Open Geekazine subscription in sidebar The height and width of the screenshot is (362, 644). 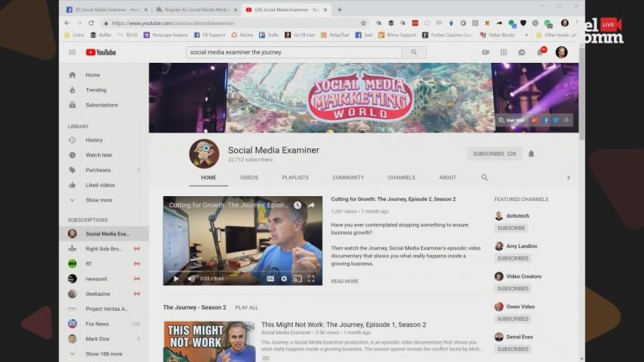[104, 294]
